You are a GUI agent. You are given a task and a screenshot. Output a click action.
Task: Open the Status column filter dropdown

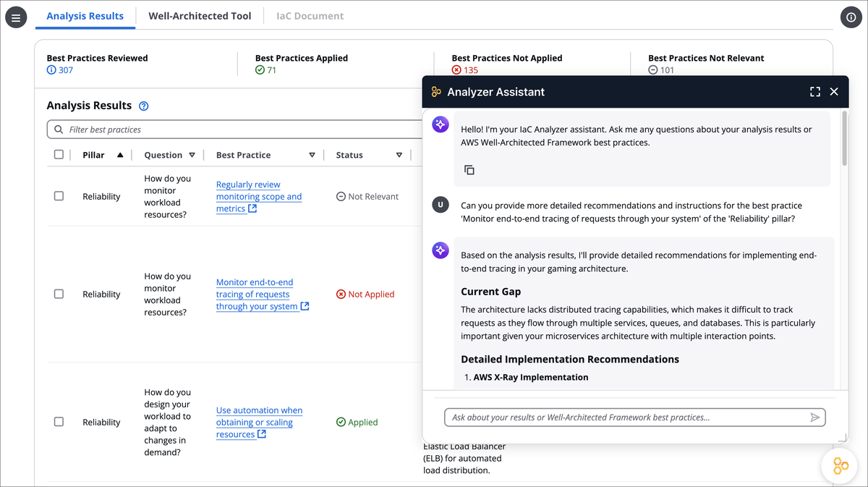coord(399,155)
